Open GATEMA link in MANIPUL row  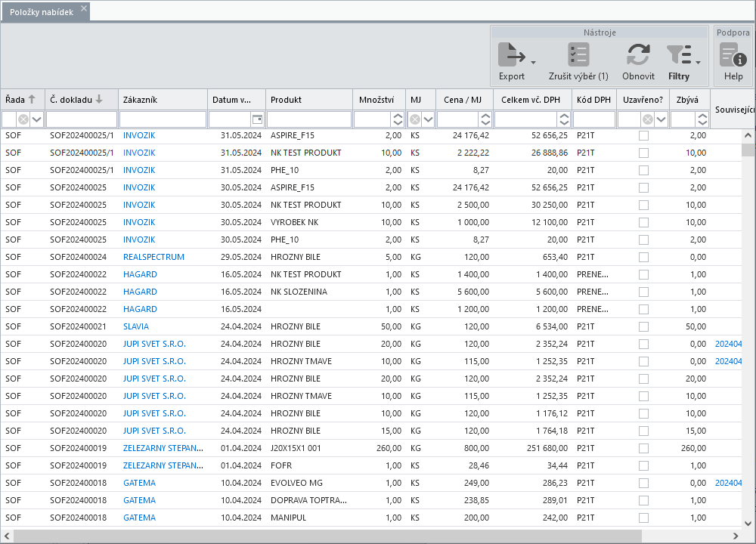[x=139, y=517]
